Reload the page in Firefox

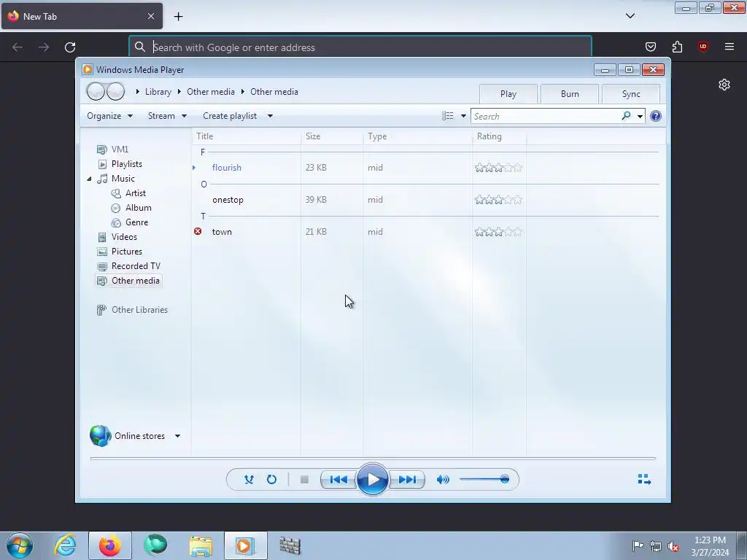[70, 47]
